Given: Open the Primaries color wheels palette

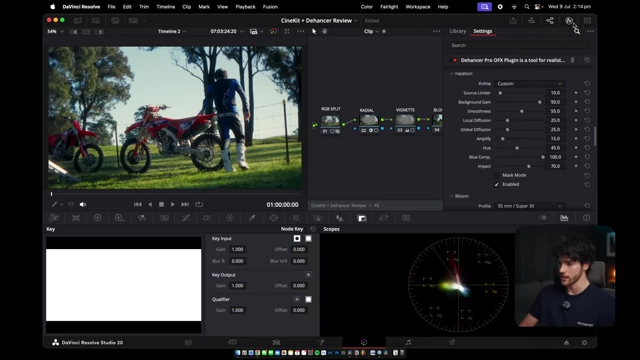Looking at the screenshot, I should (98, 218).
